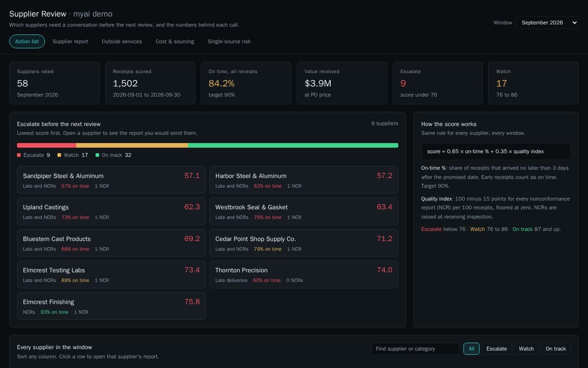
Task: Click Thornton Precision's '60% on time' text
Action: click(x=267, y=280)
